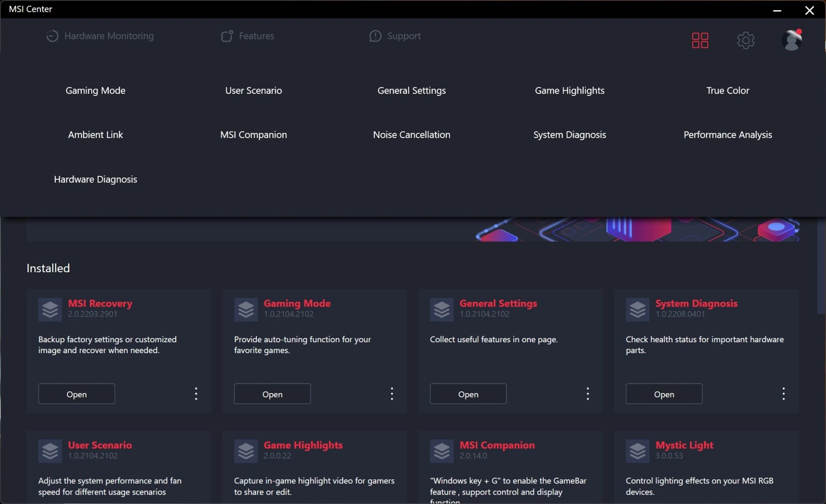Select Game Highlights from the features menu
The width and height of the screenshot is (826, 504).
(570, 91)
